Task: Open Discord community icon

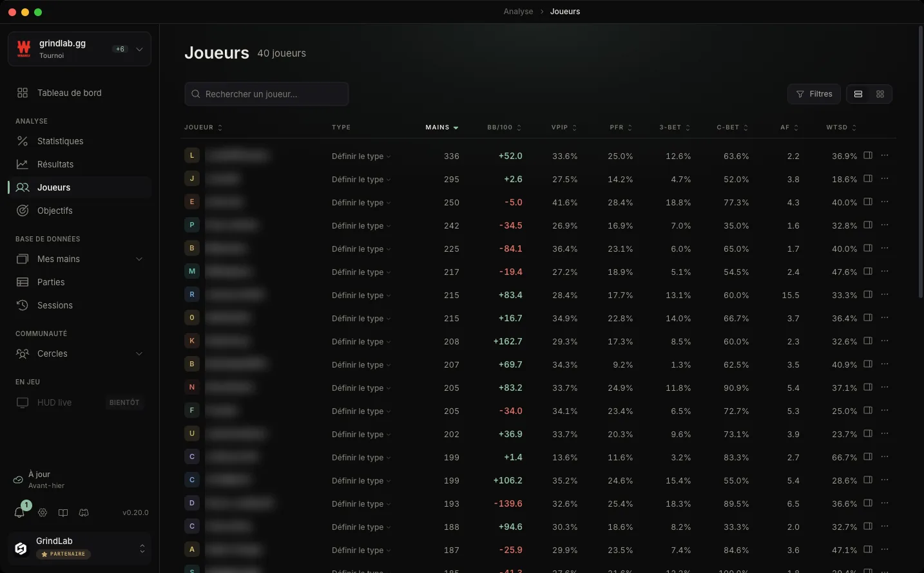Action: 84,512
